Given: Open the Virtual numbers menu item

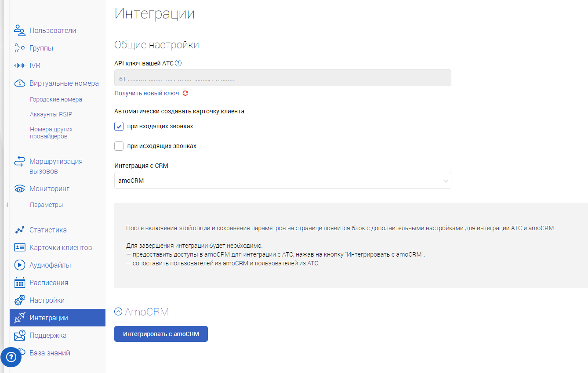Looking at the screenshot, I should click(64, 83).
